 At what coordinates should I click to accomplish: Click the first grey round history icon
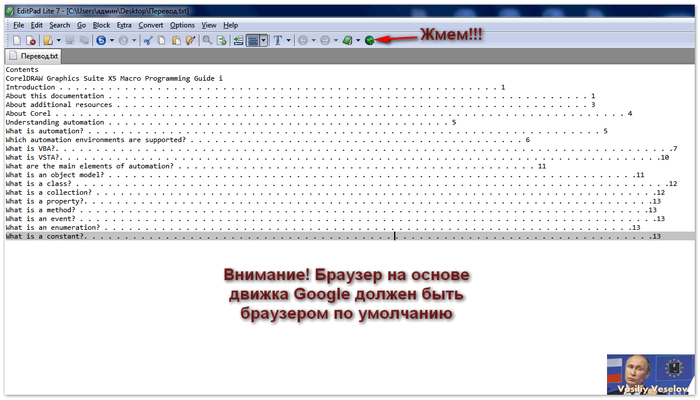click(303, 41)
